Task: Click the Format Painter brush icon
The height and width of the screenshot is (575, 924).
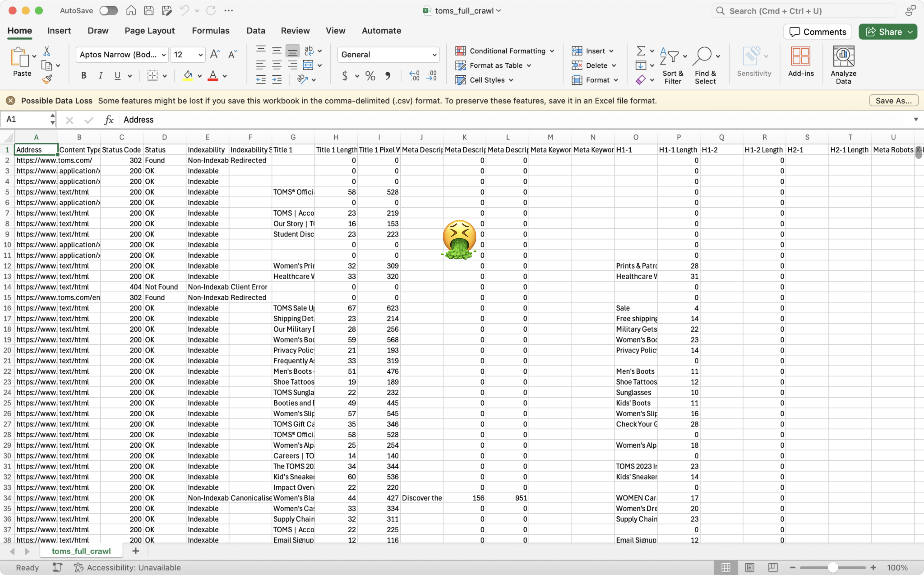Action: coord(47,79)
